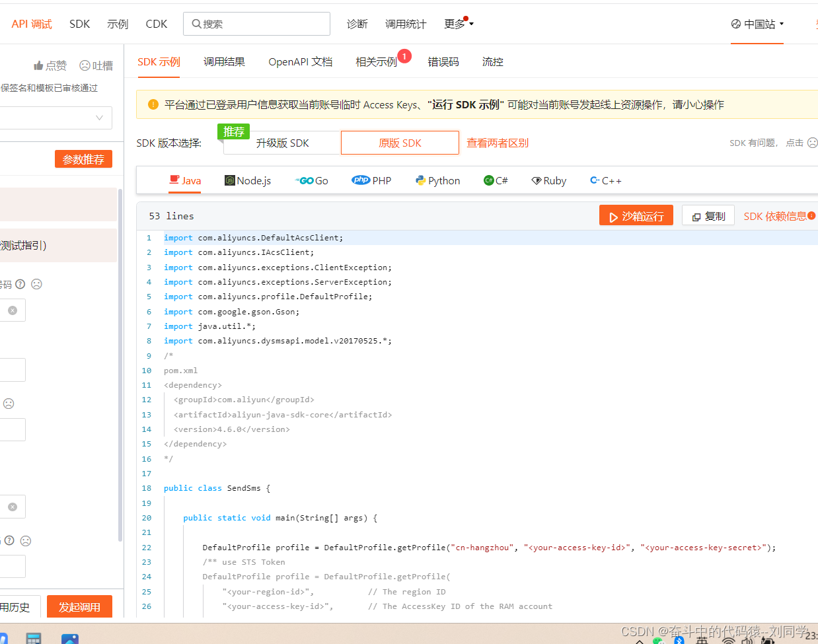The image size is (818, 644).
Task: Click into the 搜索 search field
Action: tap(256, 24)
